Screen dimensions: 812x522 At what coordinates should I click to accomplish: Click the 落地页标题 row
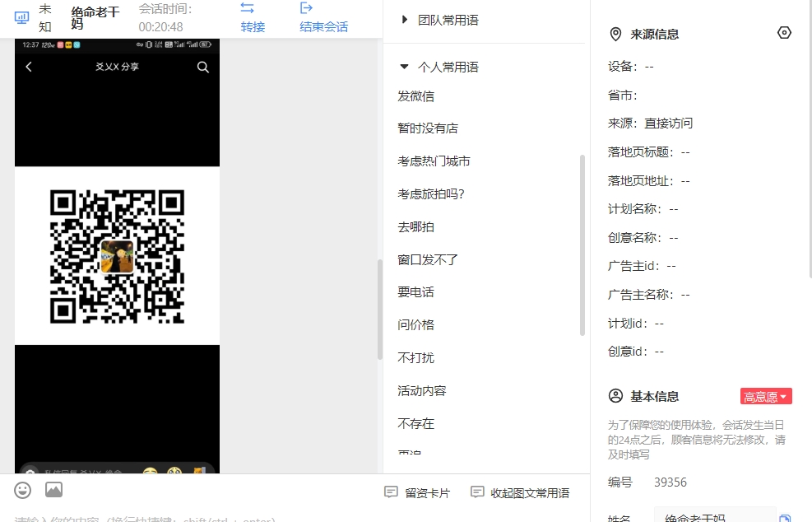coord(649,152)
